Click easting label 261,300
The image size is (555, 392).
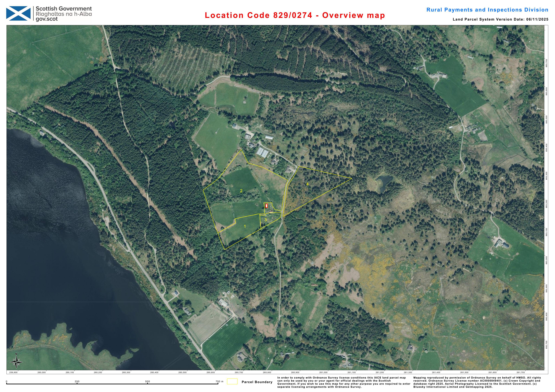point(408,372)
